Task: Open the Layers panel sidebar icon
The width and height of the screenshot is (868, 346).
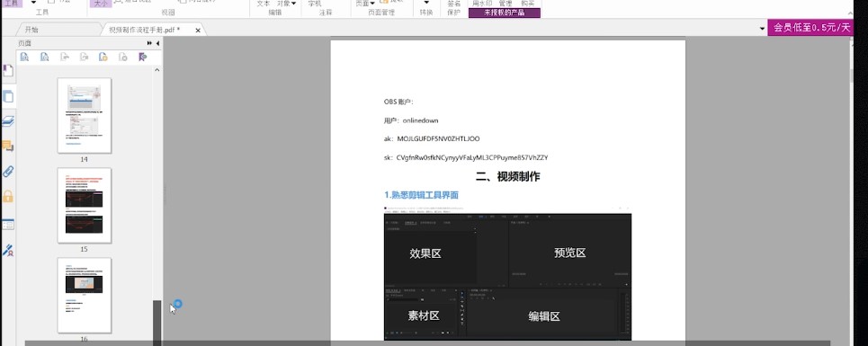Action: click(8, 121)
